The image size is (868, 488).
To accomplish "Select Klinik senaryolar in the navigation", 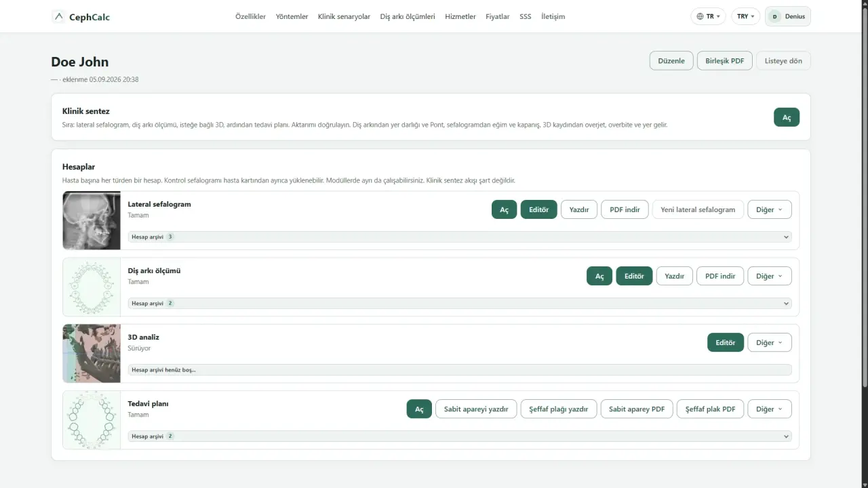I will coord(344,16).
